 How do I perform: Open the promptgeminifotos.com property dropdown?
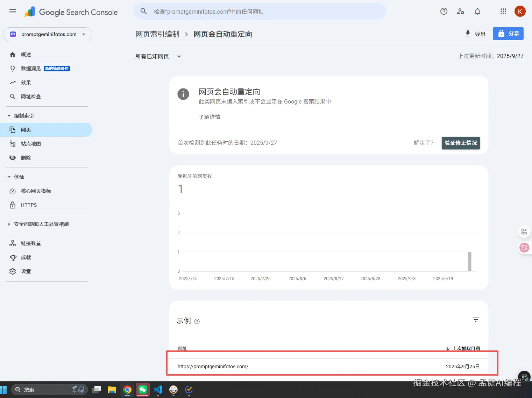[x=48, y=34]
